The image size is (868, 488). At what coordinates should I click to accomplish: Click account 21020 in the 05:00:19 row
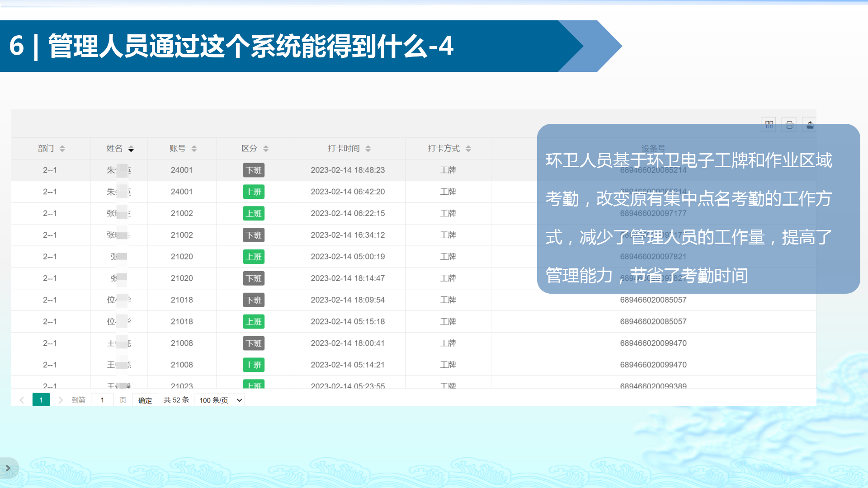[x=182, y=257]
